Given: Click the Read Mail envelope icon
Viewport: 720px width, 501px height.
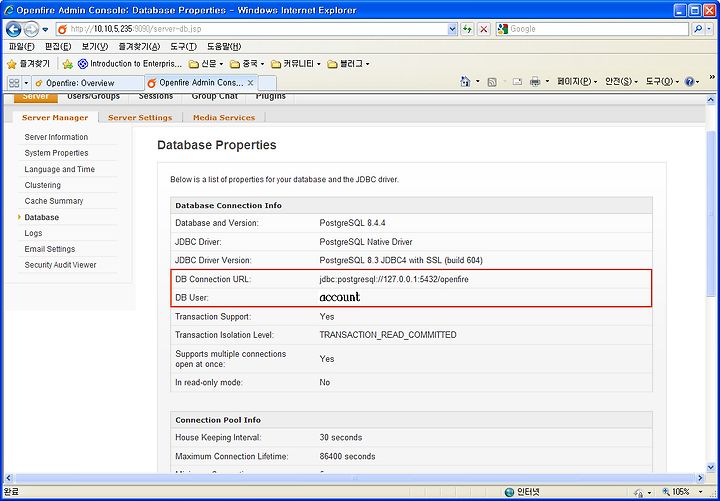Looking at the screenshot, I should click(517, 82).
